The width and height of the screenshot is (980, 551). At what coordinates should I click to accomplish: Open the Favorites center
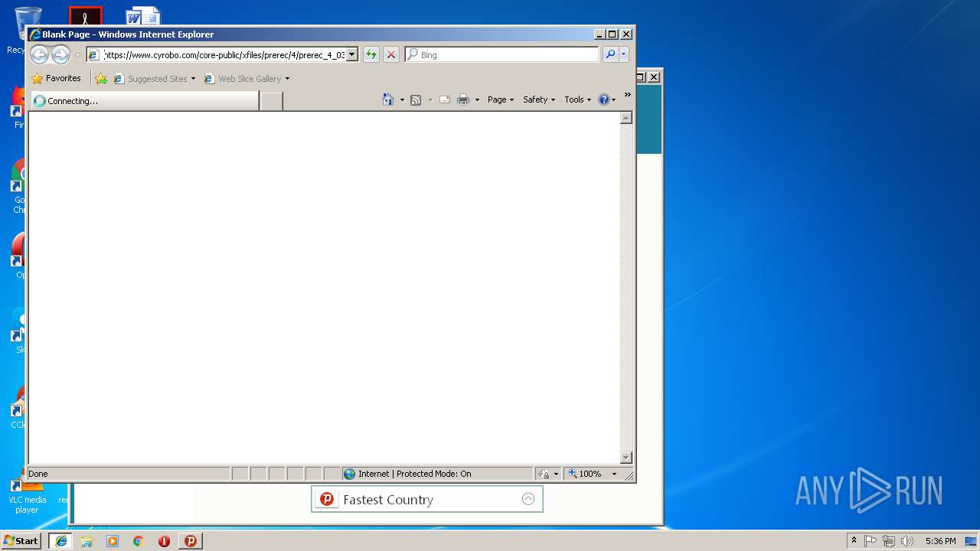click(56, 78)
